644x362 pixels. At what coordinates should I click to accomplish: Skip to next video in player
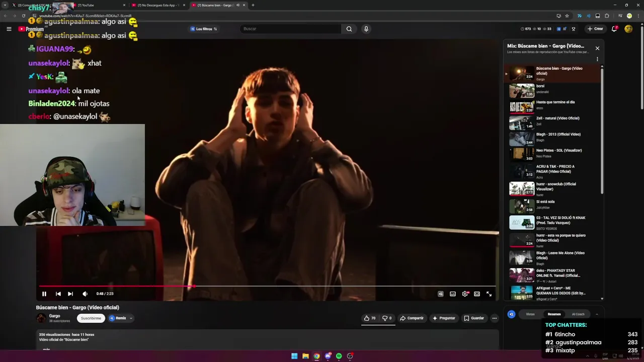(x=70, y=294)
